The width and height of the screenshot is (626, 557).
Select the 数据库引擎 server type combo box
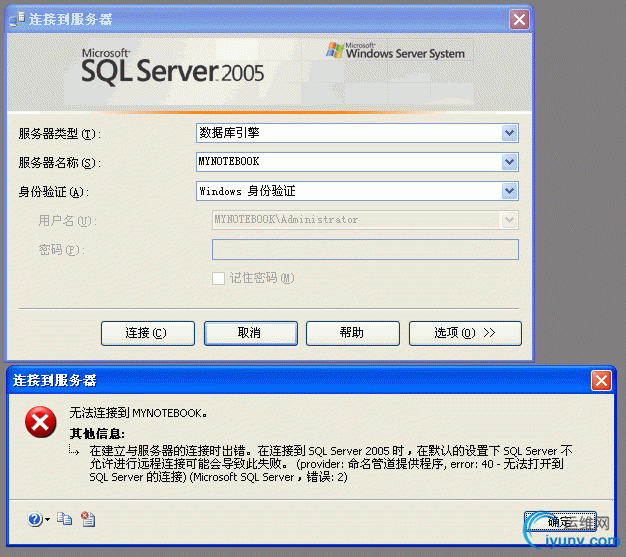(357, 133)
